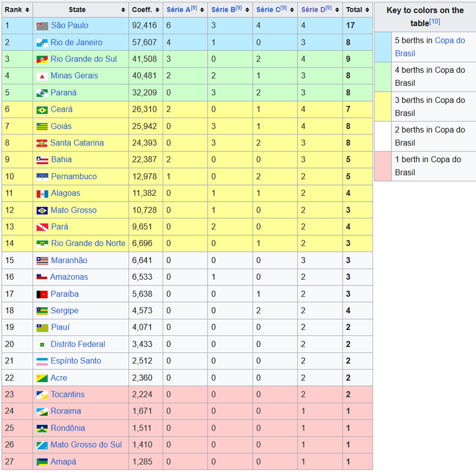Open the Mato Grosso do Sul link

(x=86, y=445)
